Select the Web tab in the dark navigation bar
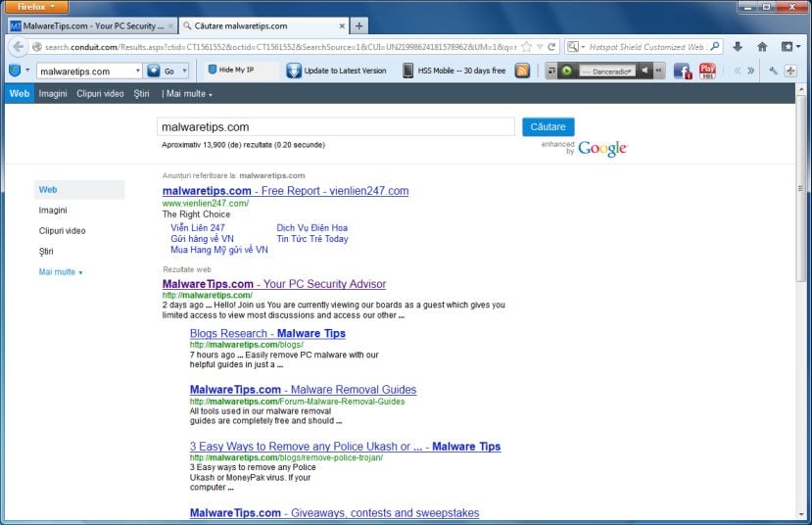812x525 pixels. click(x=20, y=94)
